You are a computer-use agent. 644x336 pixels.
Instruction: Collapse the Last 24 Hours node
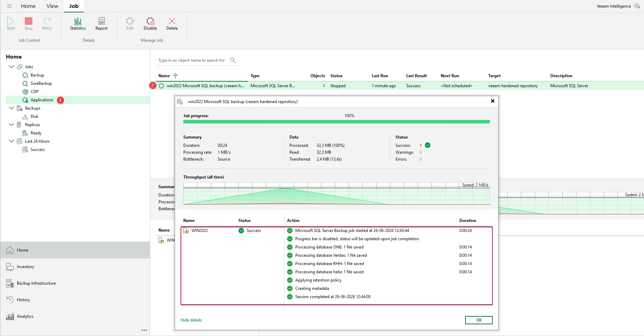pyautogui.click(x=11, y=141)
